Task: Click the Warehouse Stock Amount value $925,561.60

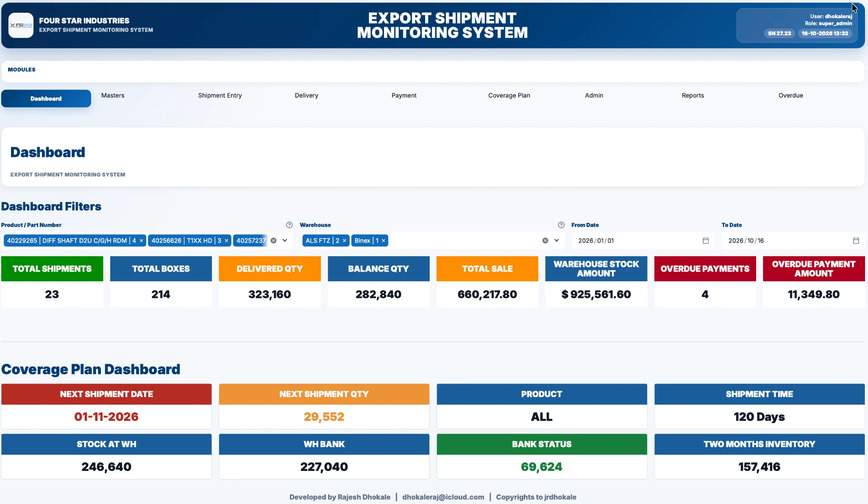Action: (x=596, y=294)
